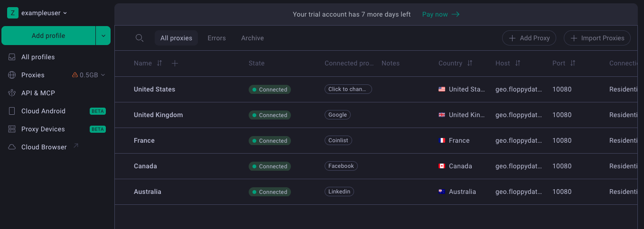Click the Google connected profile tag
644x229 pixels.
click(x=337, y=115)
